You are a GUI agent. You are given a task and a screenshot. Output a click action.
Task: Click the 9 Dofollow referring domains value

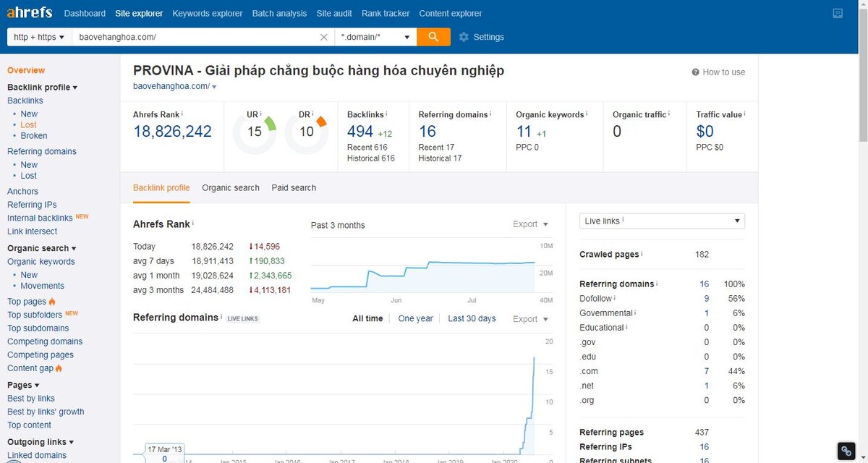click(706, 298)
